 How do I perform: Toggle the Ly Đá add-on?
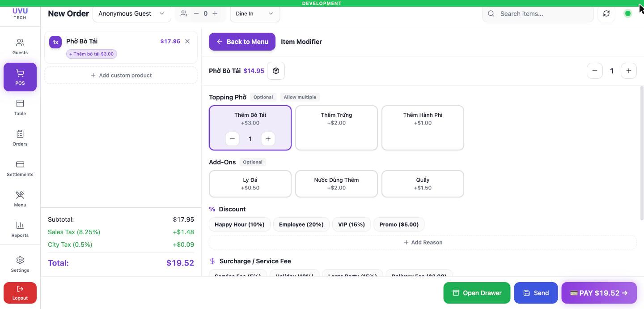pyautogui.click(x=250, y=184)
